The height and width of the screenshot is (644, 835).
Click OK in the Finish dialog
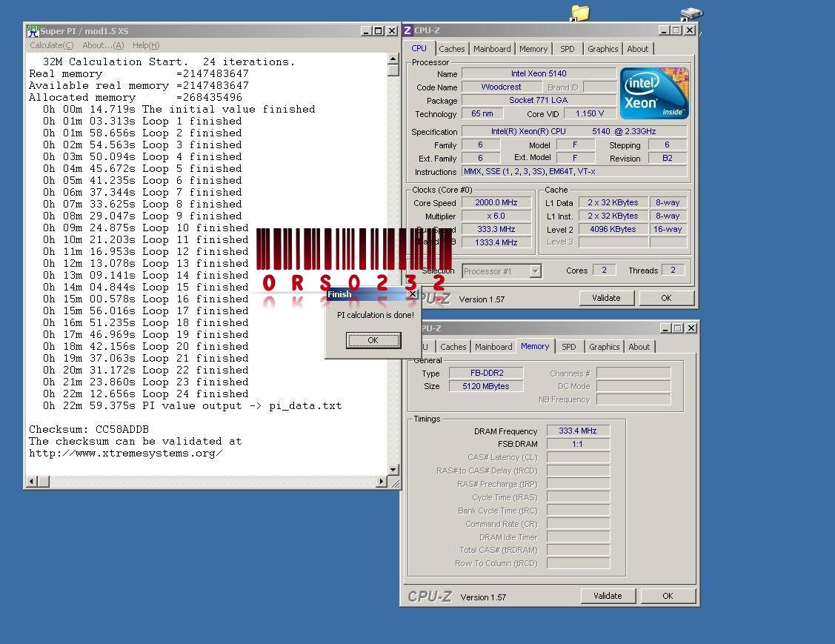373,340
